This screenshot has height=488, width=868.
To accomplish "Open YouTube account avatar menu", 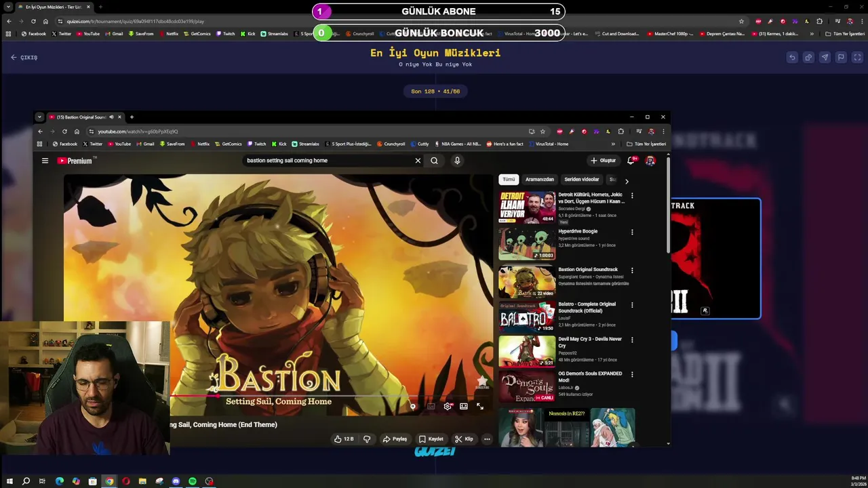I will tap(650, 161).
